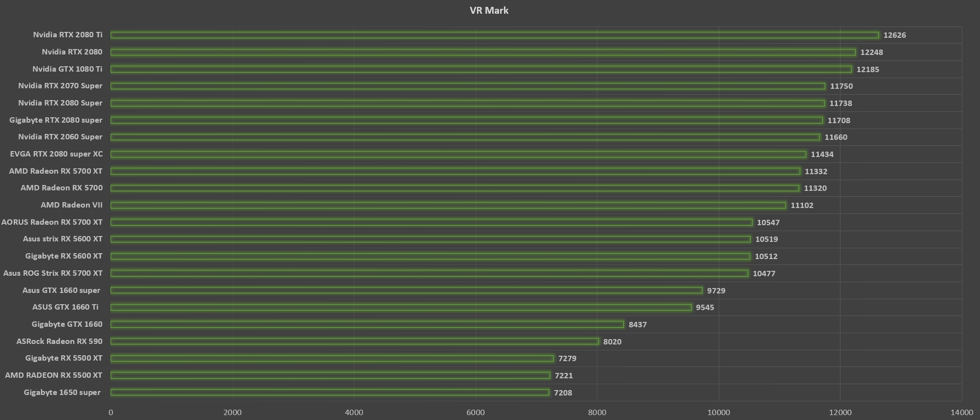This screenshot has width=980, height=420.
Task: Select the AMD Radeon RX 5700 XT label
Action: click(x=56, y=171)
